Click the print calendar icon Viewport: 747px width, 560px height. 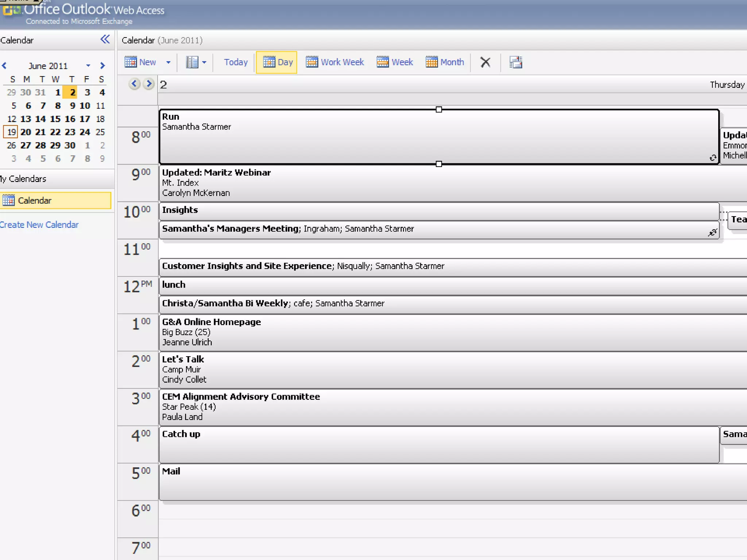point(516,62)
